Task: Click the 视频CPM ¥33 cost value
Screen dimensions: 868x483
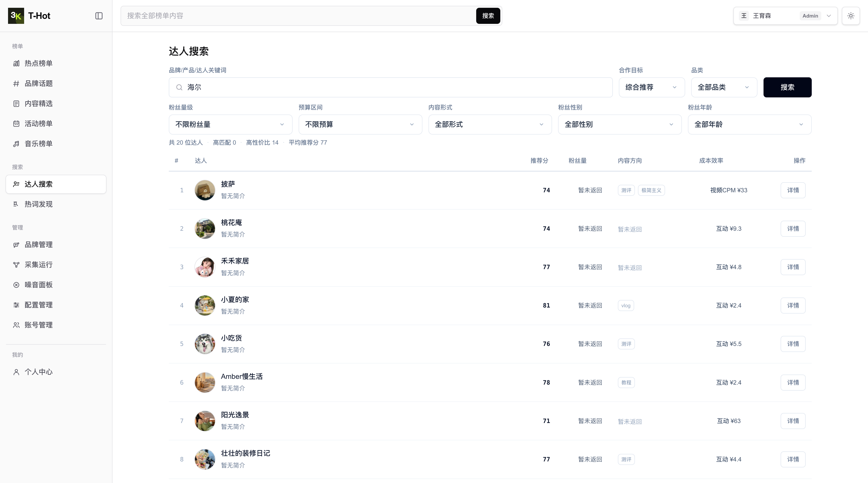Action: (729, 190)
